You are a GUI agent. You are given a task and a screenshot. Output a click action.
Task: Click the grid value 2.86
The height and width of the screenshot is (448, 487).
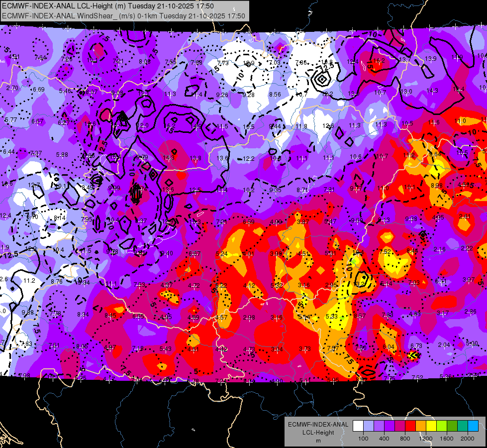471,311
